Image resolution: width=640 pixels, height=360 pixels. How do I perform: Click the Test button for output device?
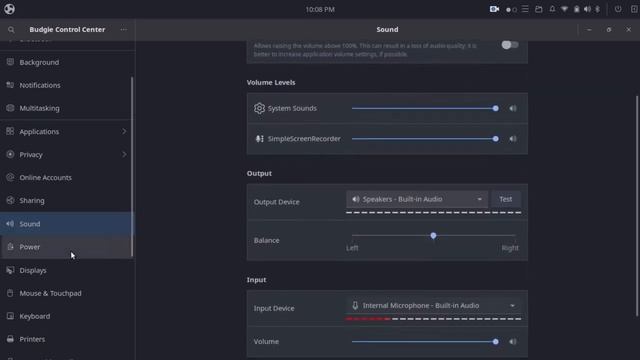[x=506, y=199]
